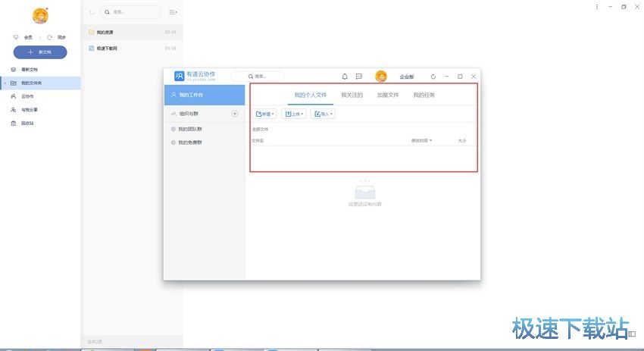Select 组织与群 in the collaboration sidebar
The height and width of the screenshot is (351, 644).
[205, 114]
